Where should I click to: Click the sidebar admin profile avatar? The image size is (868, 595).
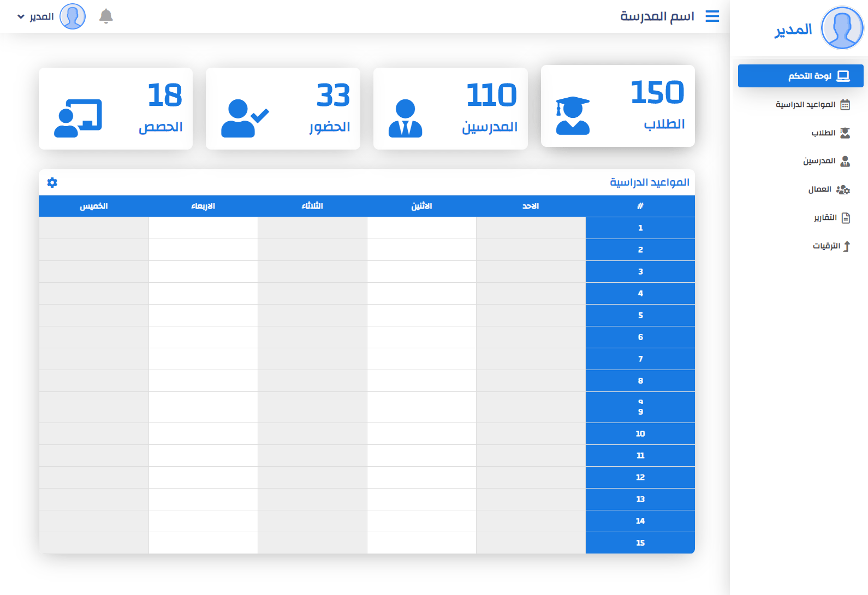coord(842,28)
